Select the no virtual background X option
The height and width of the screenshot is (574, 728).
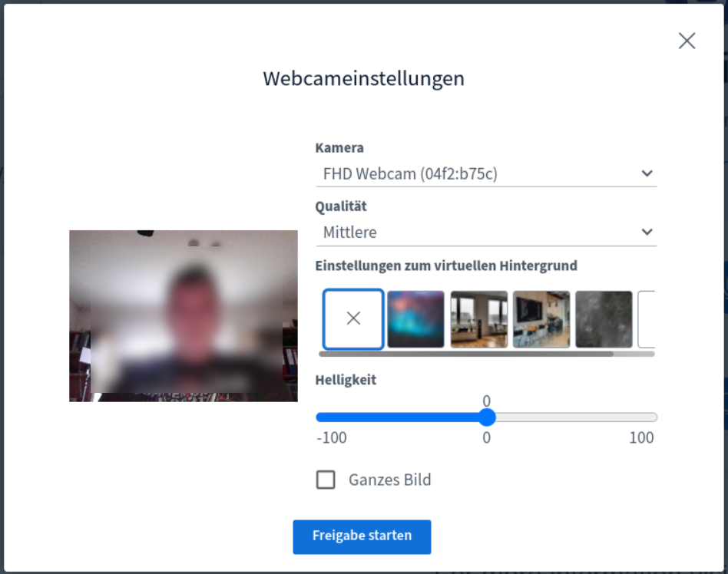point(353,318)
